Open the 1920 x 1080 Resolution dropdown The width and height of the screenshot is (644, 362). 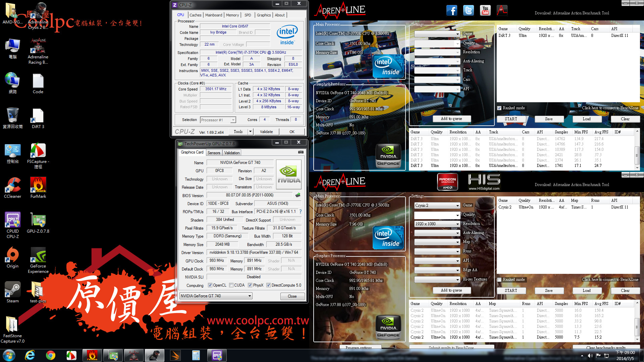[x=437, y=224]
